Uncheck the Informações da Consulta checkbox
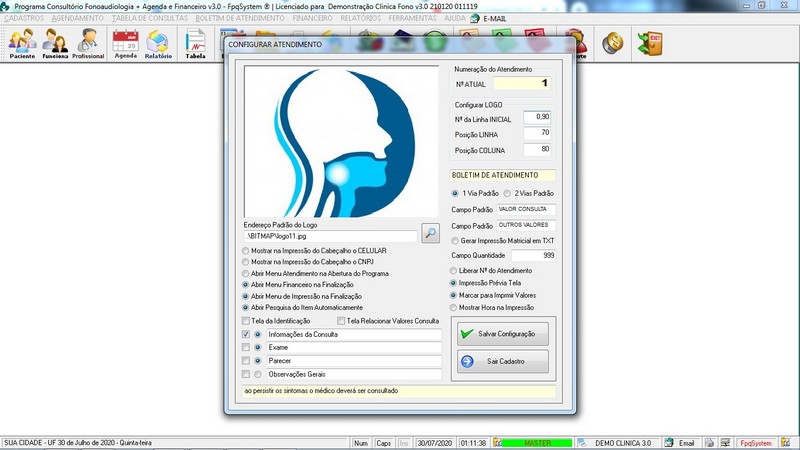 tap(247, 334)
